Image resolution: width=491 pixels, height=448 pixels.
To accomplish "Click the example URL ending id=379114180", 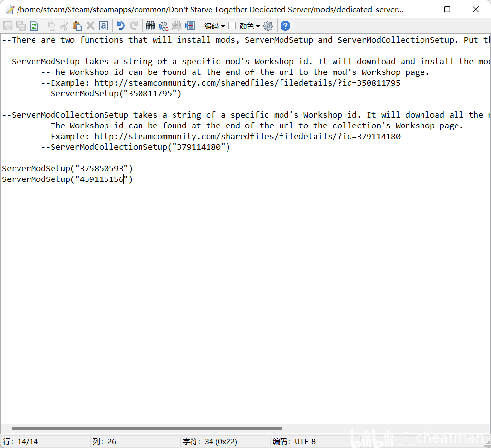I will (x=247, y=137).
